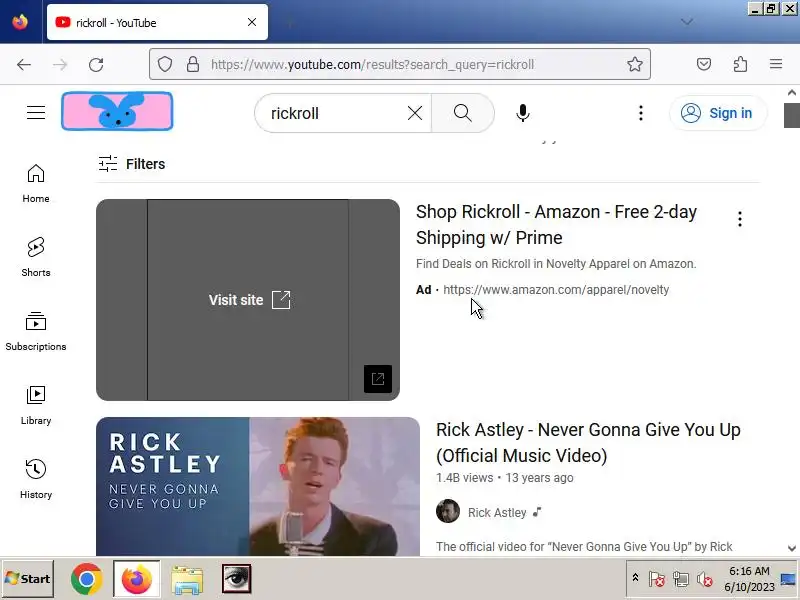The image size is (800, 600).
Task: Open the Filters options
Action: (132, 164)
